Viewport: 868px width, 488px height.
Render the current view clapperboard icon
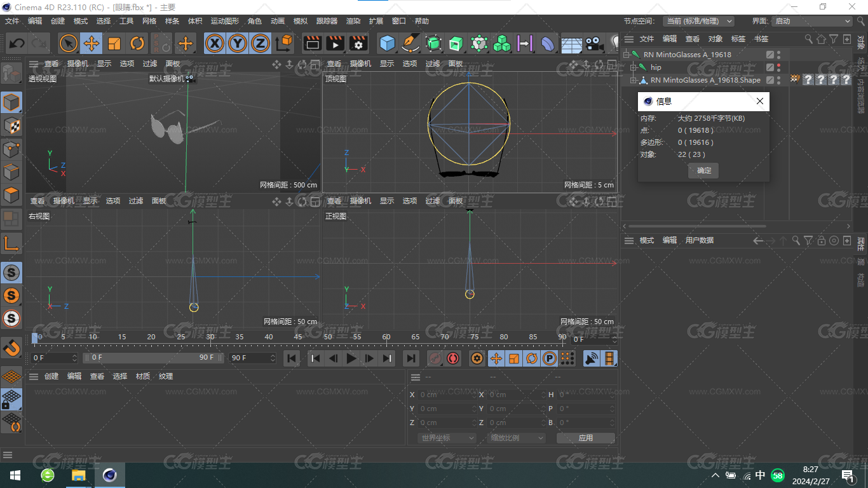click(x=312, y=43)
